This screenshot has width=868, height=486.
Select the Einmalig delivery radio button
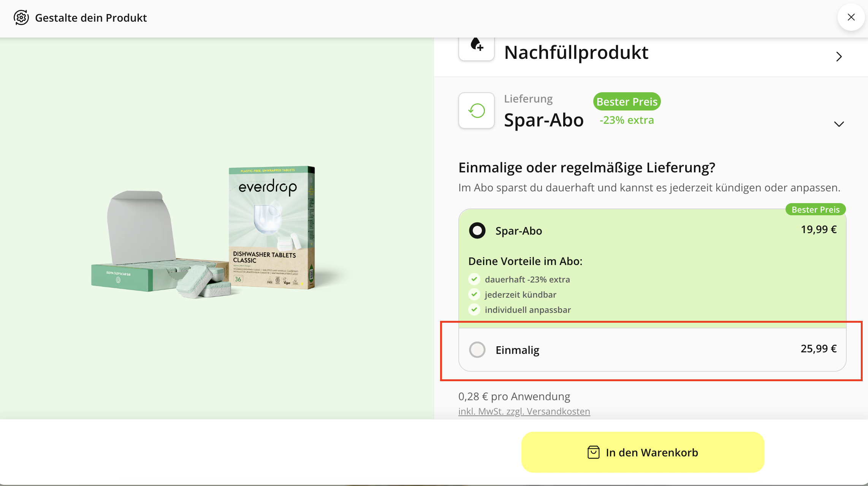(x=477, y=350)
